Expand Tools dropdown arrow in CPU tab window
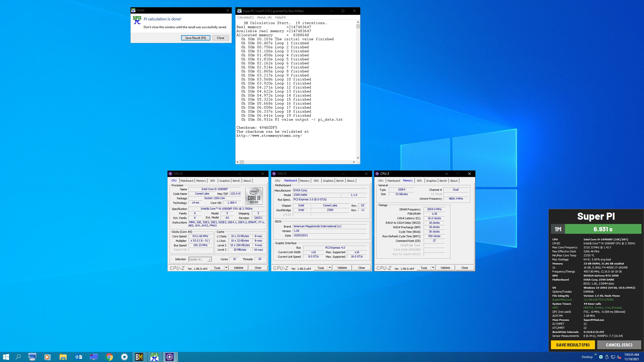The height and width of the screenshot is (362, 644). [226, 268]
